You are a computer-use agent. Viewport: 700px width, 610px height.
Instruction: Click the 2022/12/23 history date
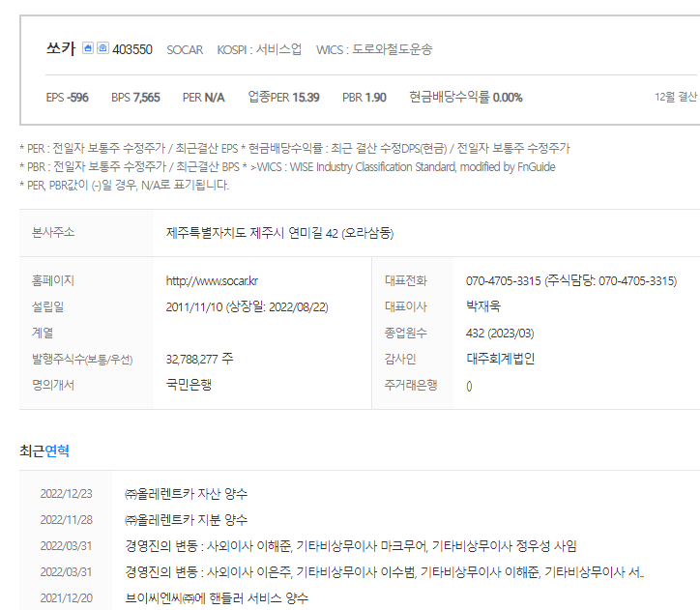(x=66, y=494)
